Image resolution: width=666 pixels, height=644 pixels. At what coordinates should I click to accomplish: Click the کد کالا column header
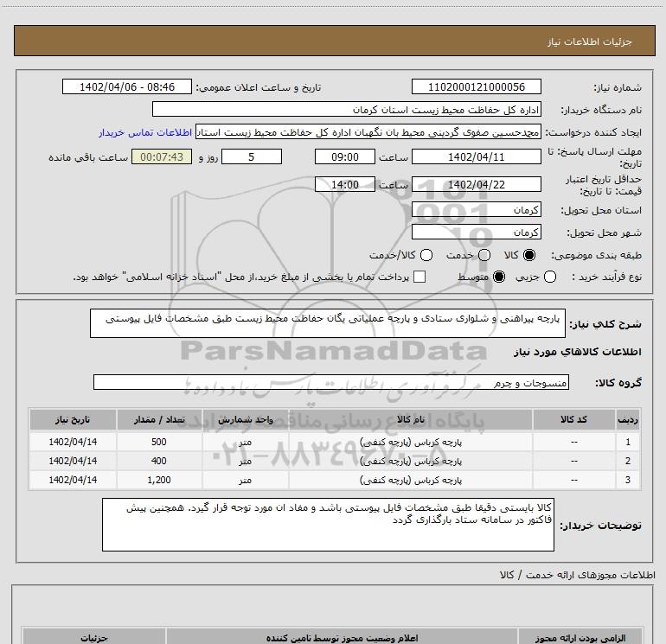click(573, 420)
